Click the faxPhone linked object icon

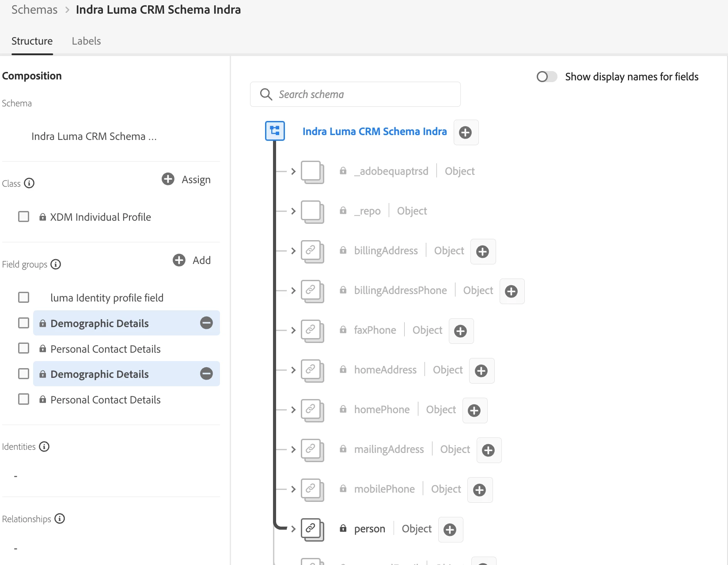pyautogui.click(x=312, y=331)
